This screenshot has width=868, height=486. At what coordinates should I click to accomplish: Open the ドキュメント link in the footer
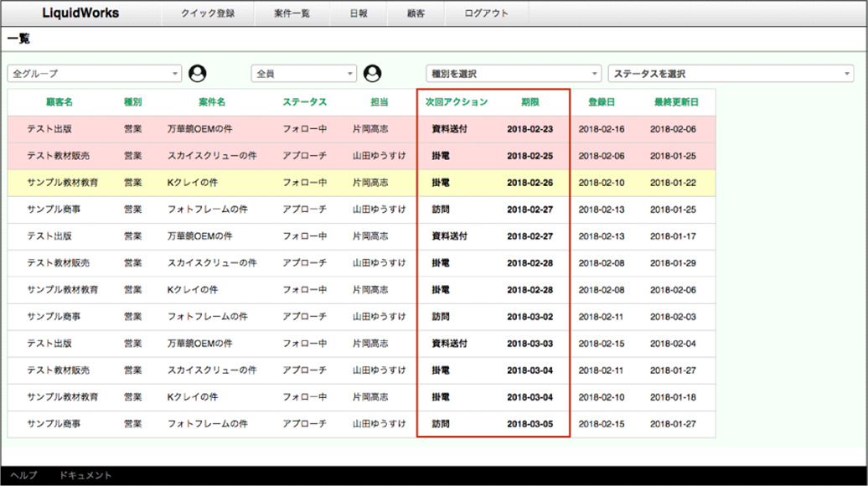coord(87,474)
